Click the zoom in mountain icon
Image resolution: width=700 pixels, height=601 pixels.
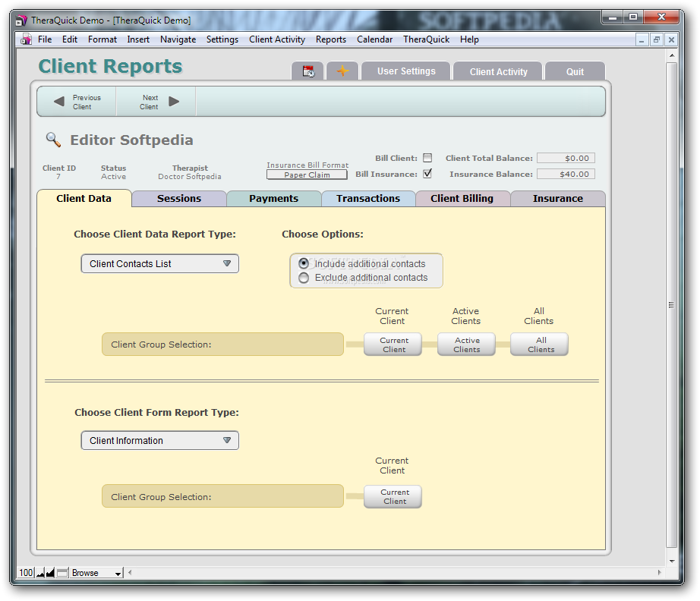point(50,572)
